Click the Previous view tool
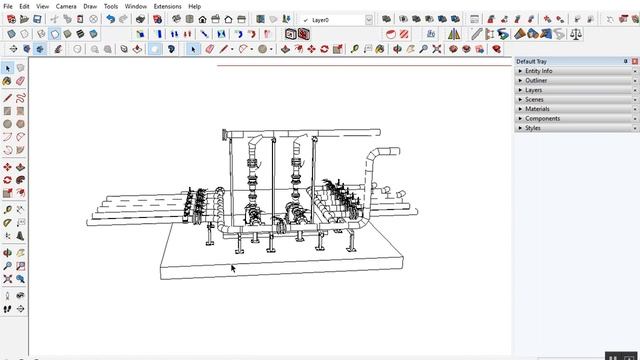The width and height of the screenshot is (640, 360). pos(20,279)
